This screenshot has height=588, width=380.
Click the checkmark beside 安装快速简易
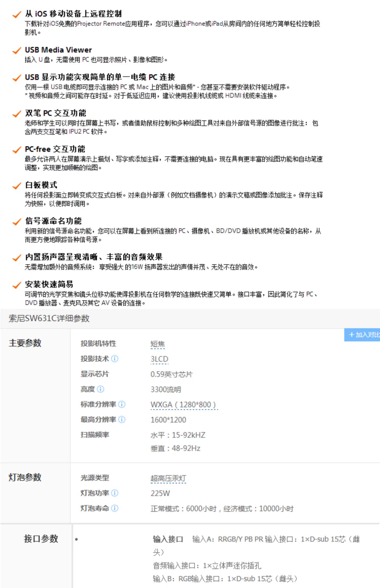[17, 285]
